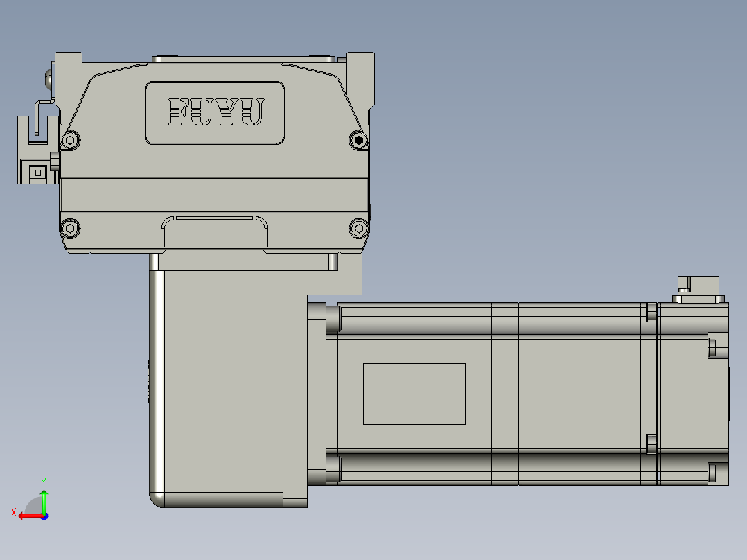
Task: Select the embossed FUYU logo text
Action: tap(216, 112)
